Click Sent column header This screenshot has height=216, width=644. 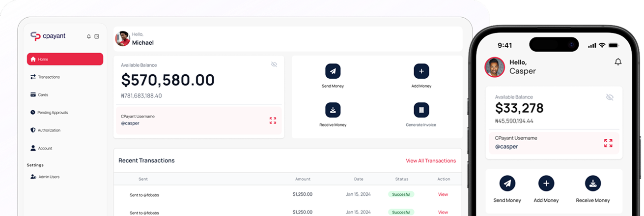point(143,179)
